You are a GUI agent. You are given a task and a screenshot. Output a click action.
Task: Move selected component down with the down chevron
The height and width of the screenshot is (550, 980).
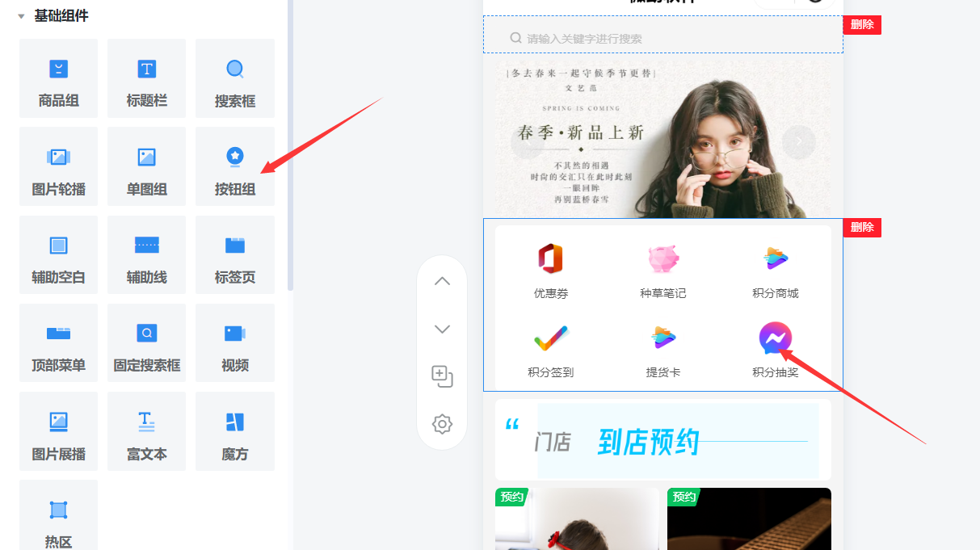pos(442,329)
